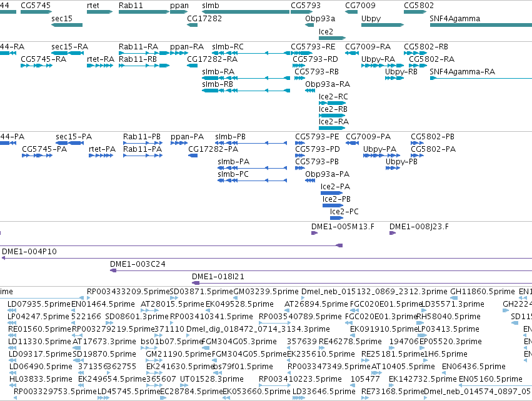Screen dimensions: 532x401
Task: Select the Rab11-PB protein feature
Action: coord(143,143)
